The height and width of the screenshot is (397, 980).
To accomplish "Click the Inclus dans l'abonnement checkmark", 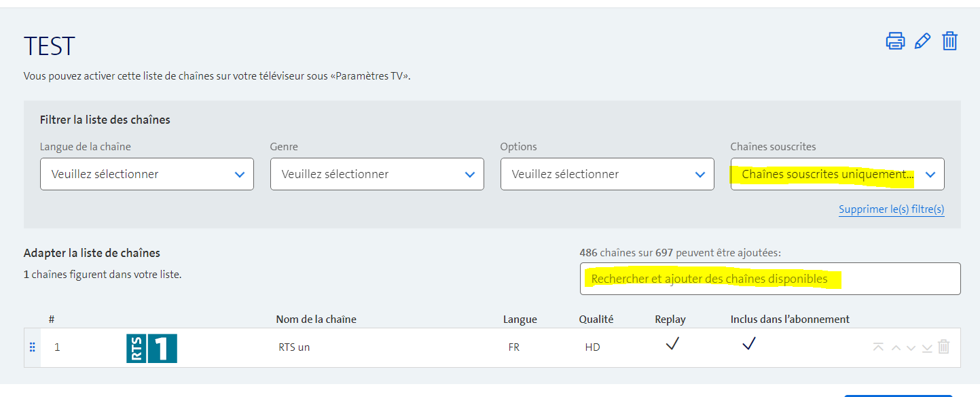I will 748,345.
